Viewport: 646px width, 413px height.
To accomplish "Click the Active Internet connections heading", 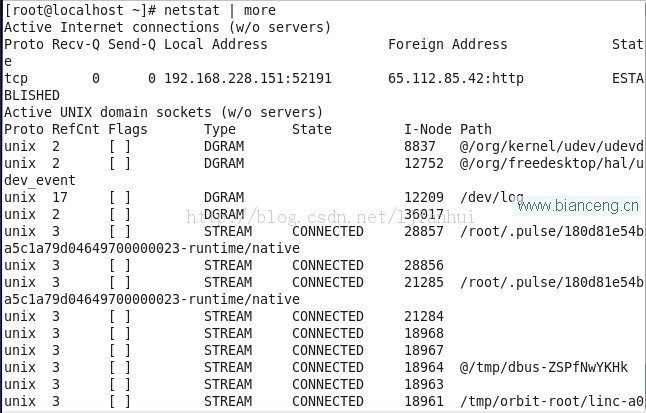I will click(167, 27).
